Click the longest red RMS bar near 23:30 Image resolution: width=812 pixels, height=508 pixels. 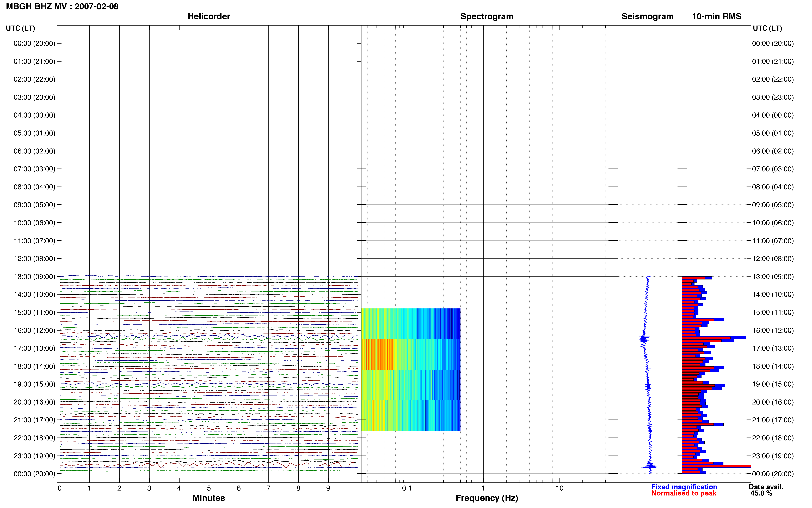[x=716, y=466]
